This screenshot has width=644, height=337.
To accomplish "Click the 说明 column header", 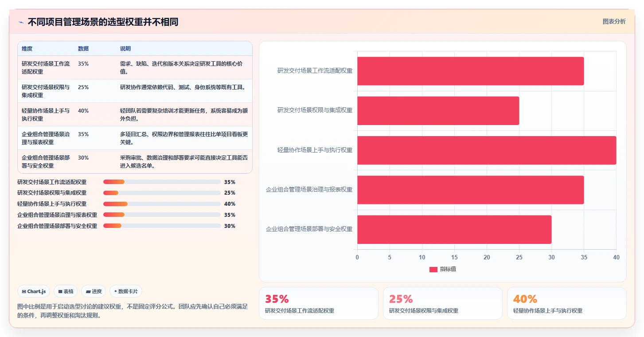I will tap(125, 49).
